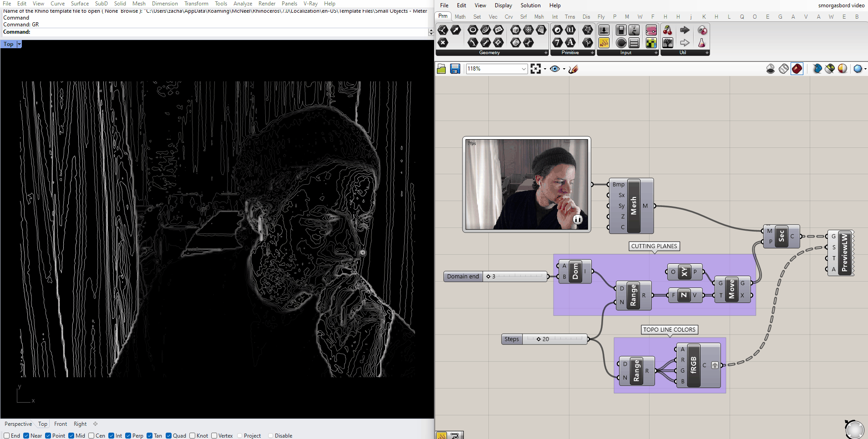Open the Top viewport title dropdown arrow
Image resolution: width=868 pixels, height=439 pixels.
[19, 44]
